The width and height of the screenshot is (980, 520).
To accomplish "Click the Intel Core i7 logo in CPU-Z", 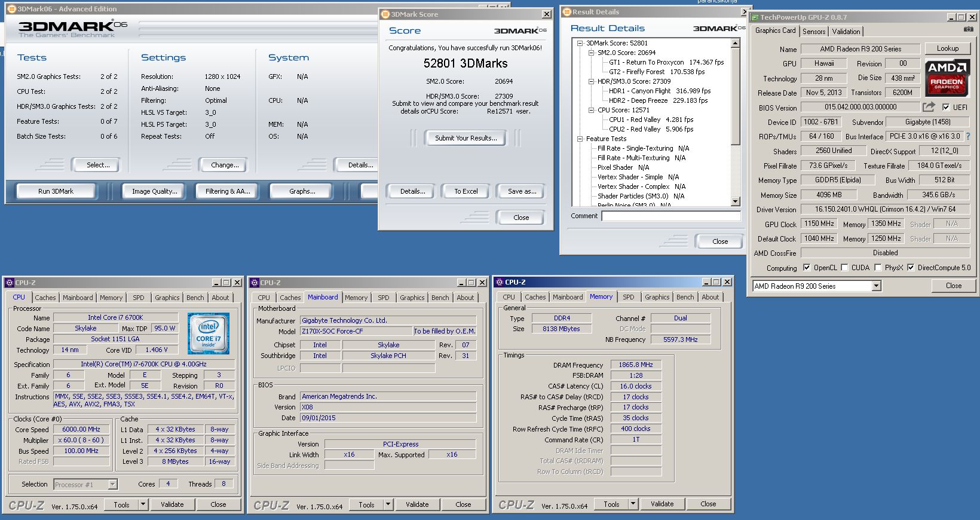I will point(209,334).
